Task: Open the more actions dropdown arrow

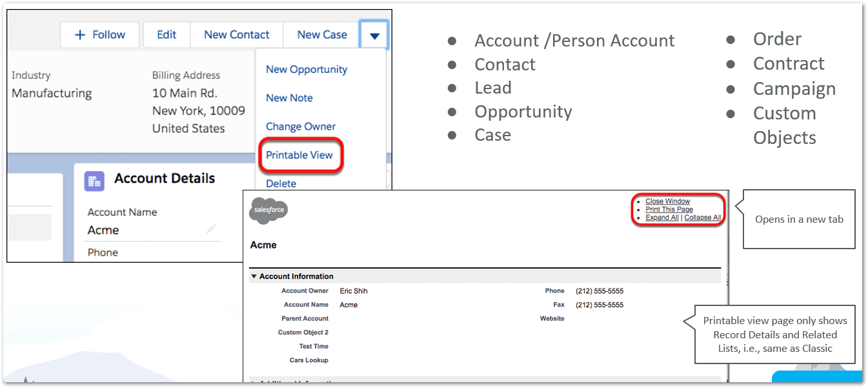Action: [374, 36]
